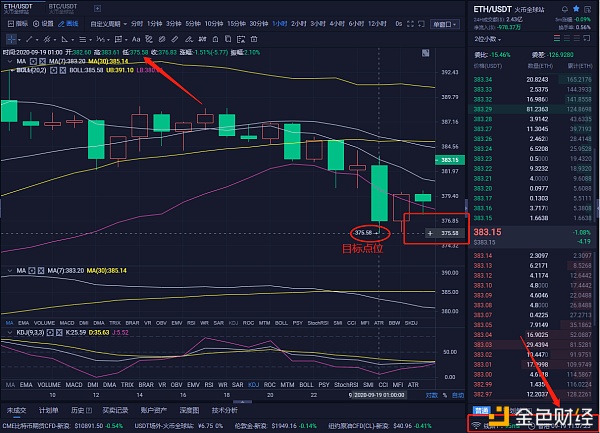Open the 2位小数 decimal precision dropdown

488,39
